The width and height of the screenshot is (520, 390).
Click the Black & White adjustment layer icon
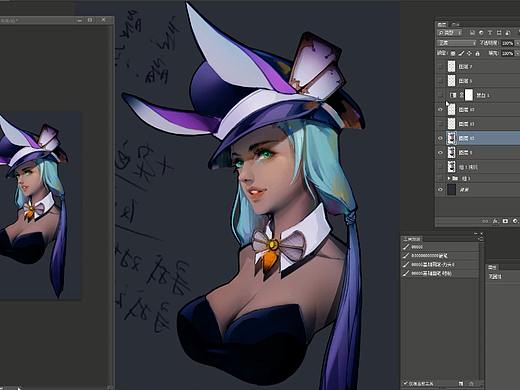pos(453,95)
